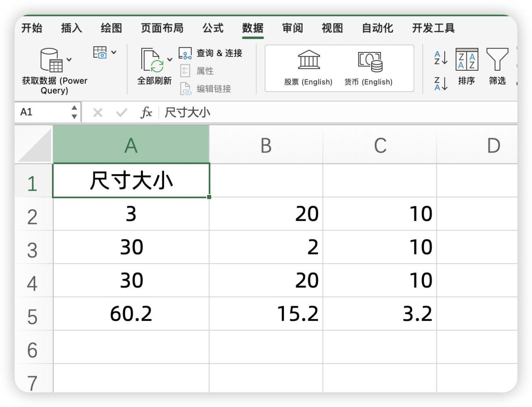Select the 货币 (English) data type

coord(369,68)
